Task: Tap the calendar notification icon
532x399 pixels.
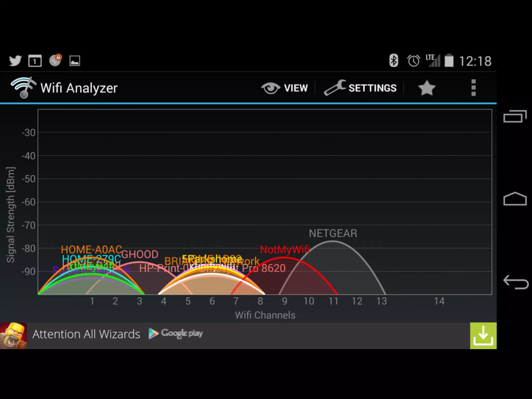Action: (35, 61)
